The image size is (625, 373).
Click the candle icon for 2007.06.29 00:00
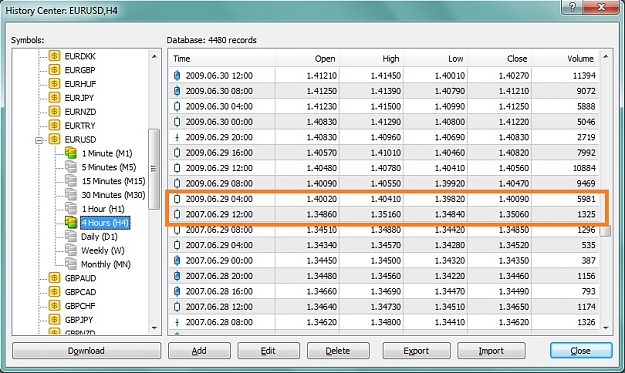click(x=177, y=260)
